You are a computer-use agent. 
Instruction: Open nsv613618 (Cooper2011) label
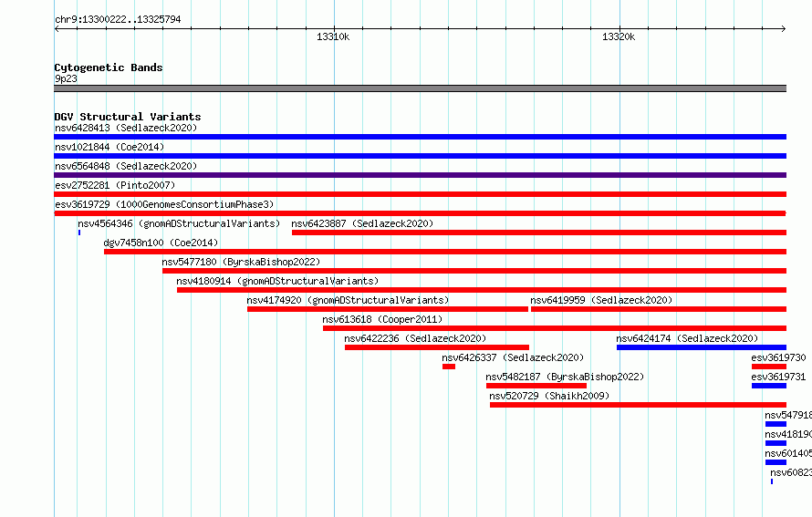[382, 319]
